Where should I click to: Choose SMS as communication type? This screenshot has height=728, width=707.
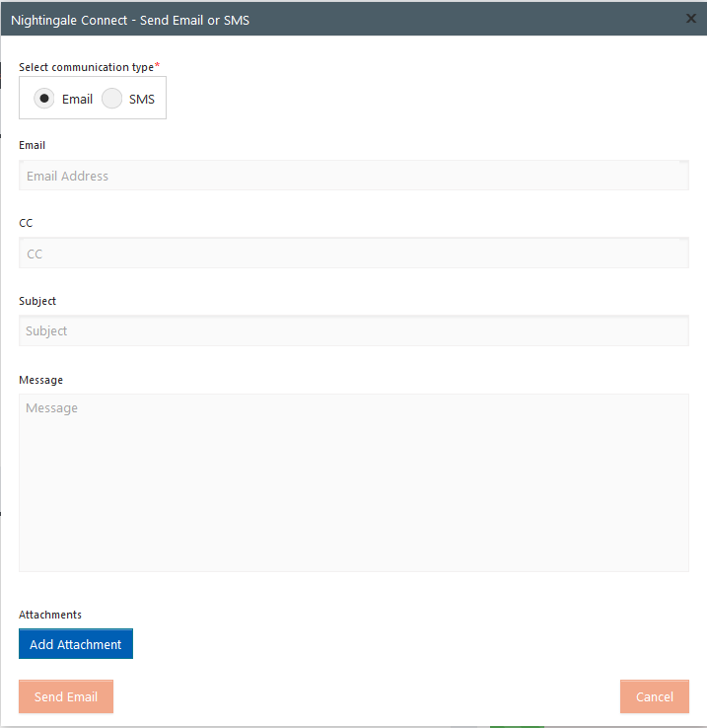click(x=111, y=99)
